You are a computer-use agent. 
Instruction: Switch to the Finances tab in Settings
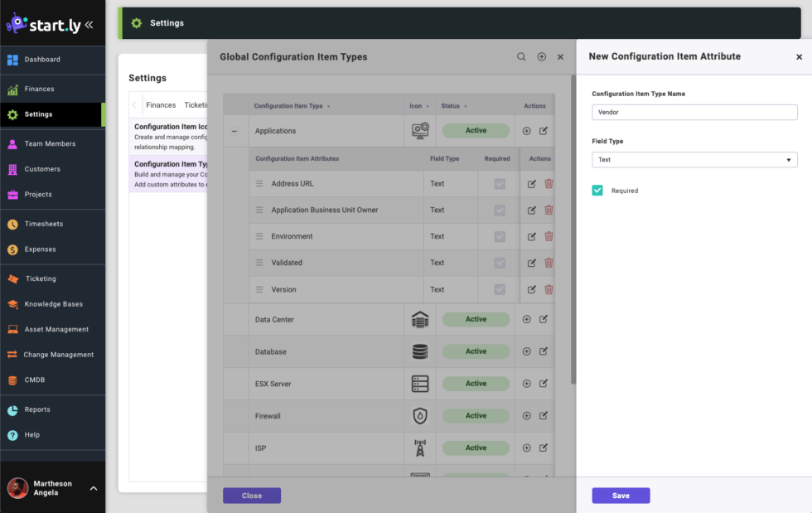click(162, 104)
